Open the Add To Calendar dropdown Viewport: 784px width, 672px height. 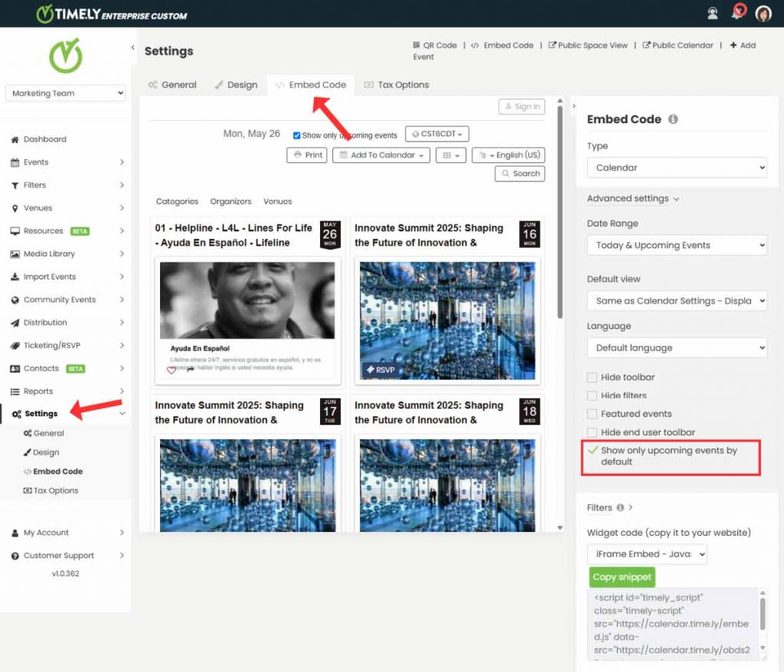381,155
